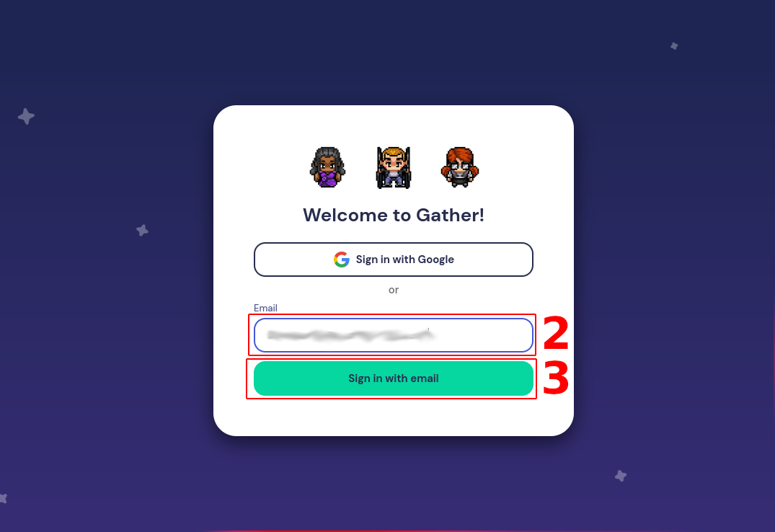The image size is (775, 532).
Task: Select the red-haired avatar with glasses
Action: (460, 167)
